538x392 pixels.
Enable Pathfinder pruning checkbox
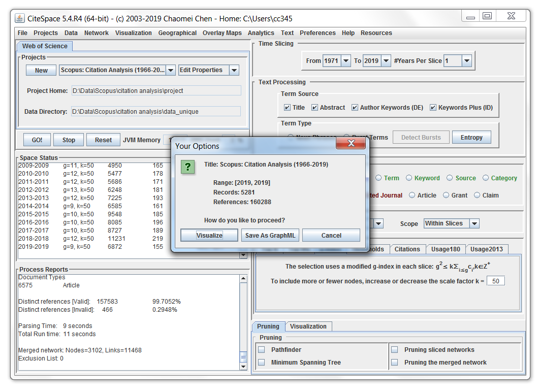(x=262, y=349)
